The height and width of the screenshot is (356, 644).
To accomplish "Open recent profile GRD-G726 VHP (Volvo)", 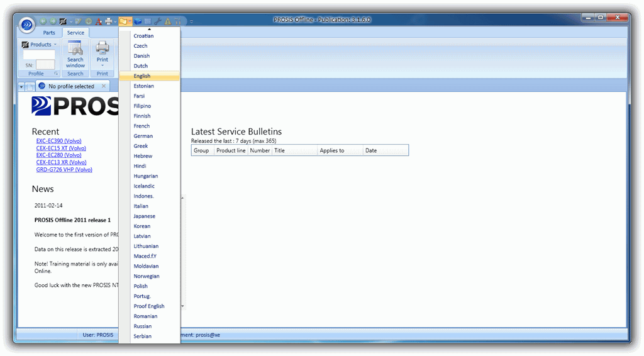I will [64, 170].
